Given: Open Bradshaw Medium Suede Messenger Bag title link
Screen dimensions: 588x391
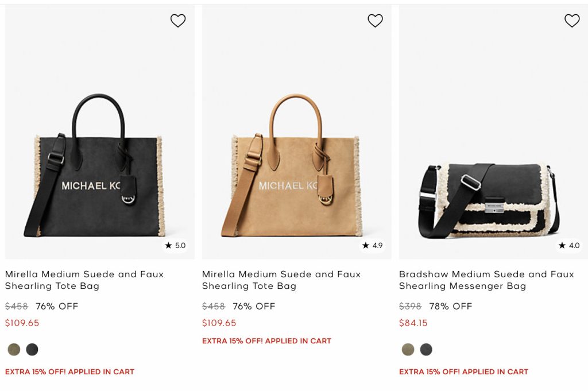Looking at the screenshot, I should (x=486, y=280).
